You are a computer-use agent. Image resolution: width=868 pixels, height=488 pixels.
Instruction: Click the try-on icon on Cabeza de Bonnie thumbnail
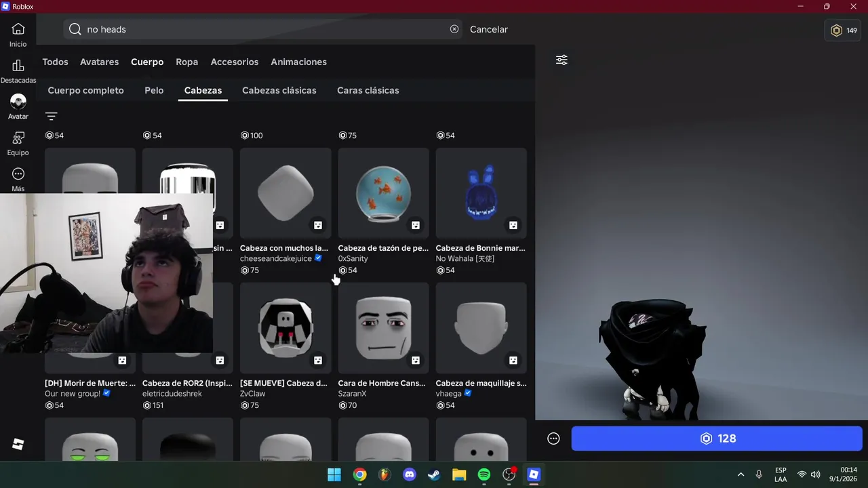(x=513, y=225)
